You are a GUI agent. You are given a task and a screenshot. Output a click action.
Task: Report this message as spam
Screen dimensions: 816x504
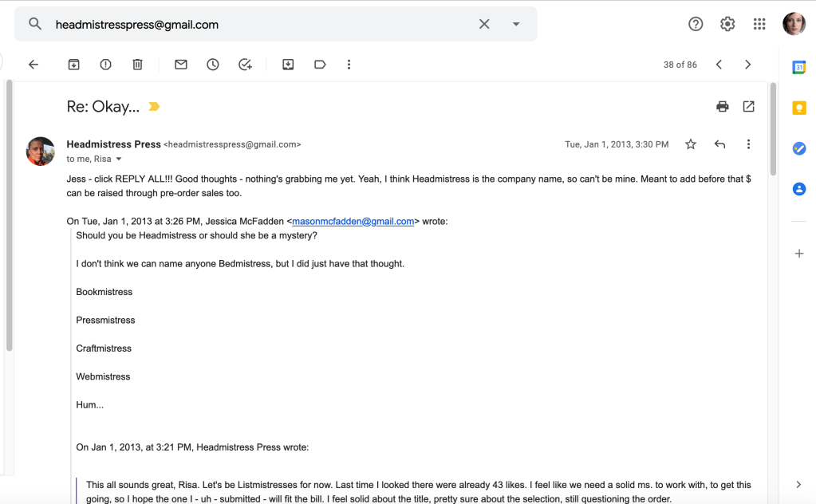[105, 65]
